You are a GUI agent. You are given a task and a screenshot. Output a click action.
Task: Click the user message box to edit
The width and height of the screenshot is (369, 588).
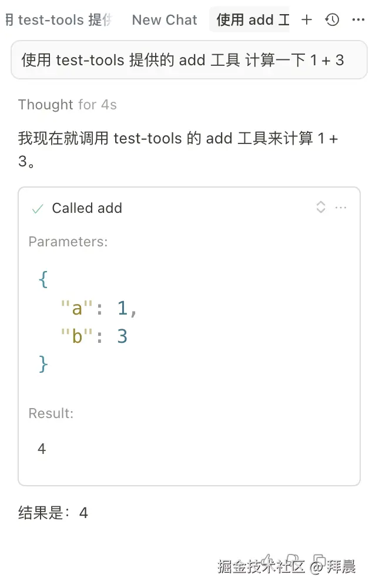(x=184, y=59)
